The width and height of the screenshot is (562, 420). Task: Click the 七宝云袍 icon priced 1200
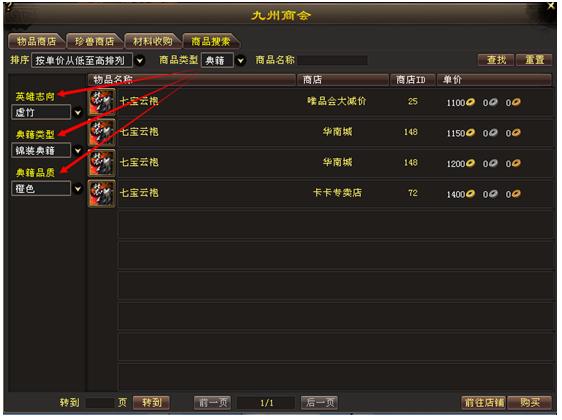[x=102, y=163]
